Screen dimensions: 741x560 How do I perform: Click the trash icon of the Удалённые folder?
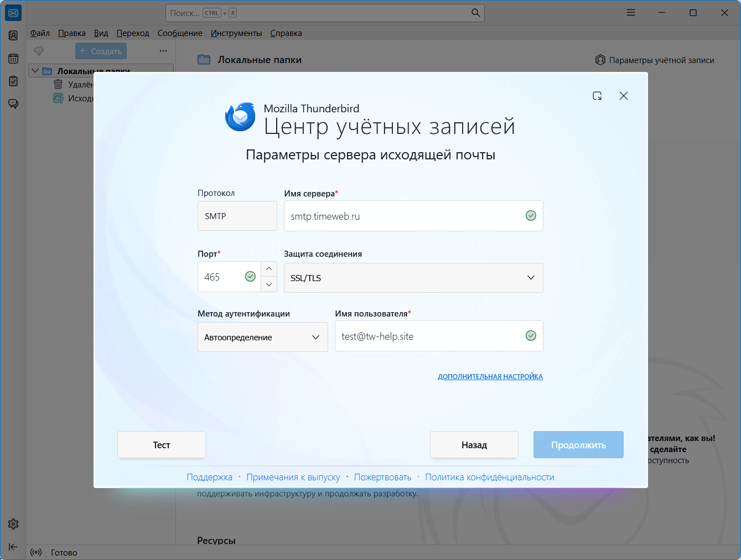coord(58,84)
